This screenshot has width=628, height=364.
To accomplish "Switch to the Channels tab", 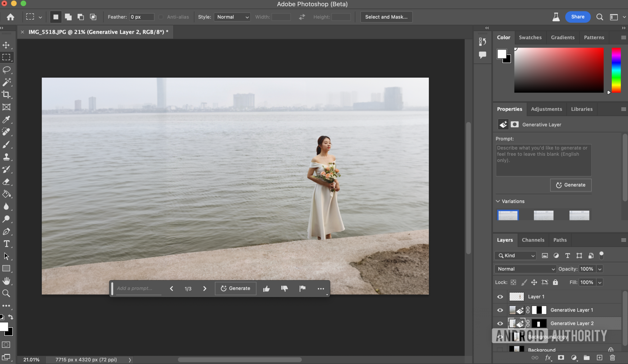I will point(533,240).
